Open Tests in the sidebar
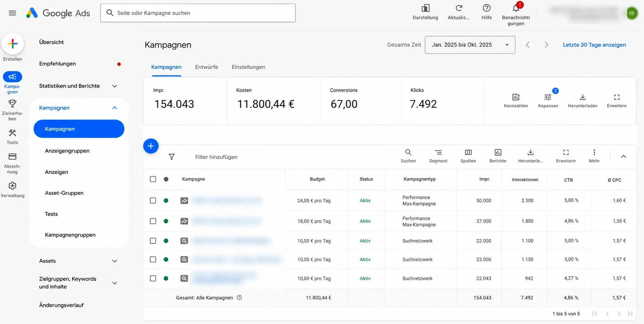This screenshot has width=644, height=324. point(51,214)
